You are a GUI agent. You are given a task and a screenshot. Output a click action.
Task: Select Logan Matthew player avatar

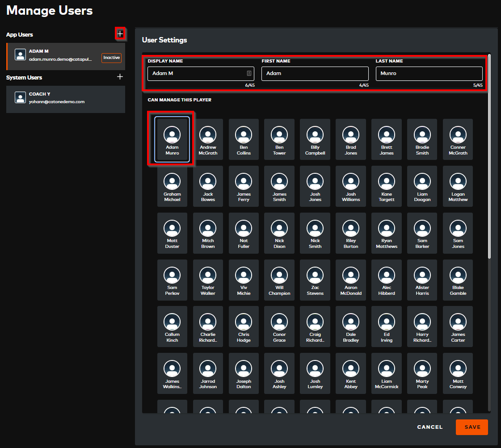coord(458,181)
